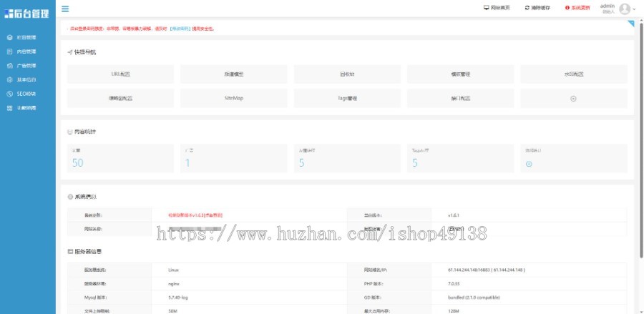Click the red new version v1.6.3 link
The width and height of the screenshot is (644, 314).
(x=195, y=215)
